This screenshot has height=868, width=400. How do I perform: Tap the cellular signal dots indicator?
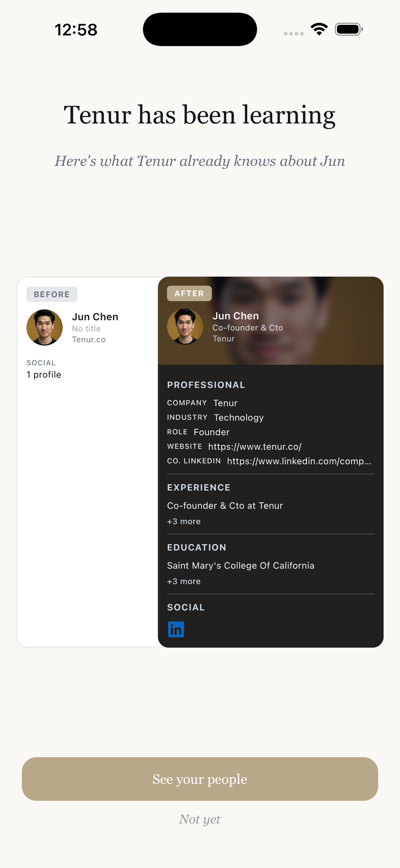coord(293,34)
